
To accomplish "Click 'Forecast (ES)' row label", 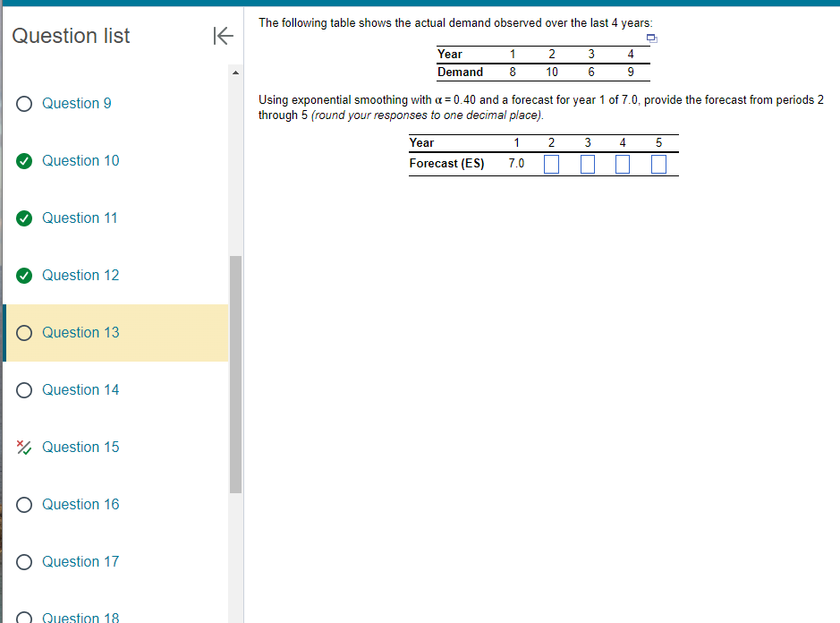I will tap(446, 164).
